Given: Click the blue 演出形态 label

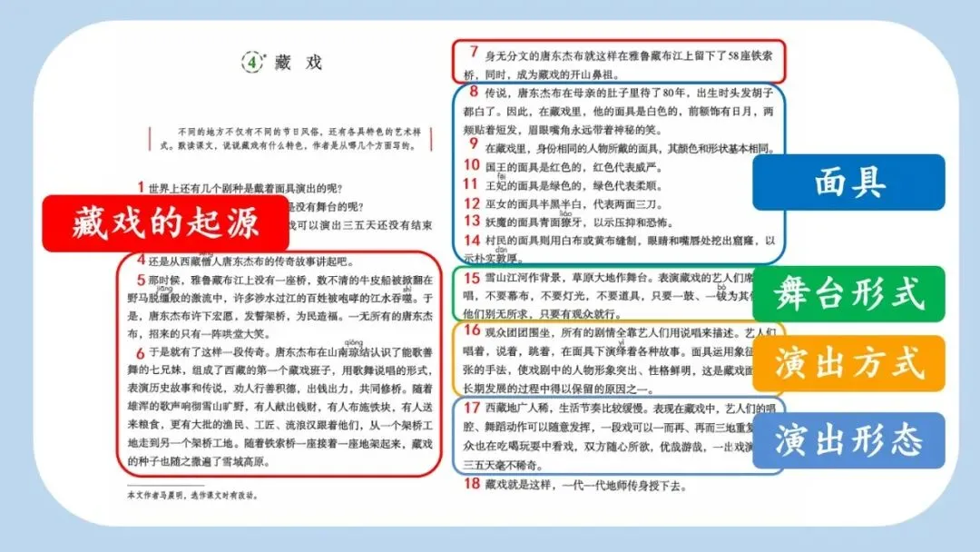Looking at the screenshot, I should pos(848,440).
